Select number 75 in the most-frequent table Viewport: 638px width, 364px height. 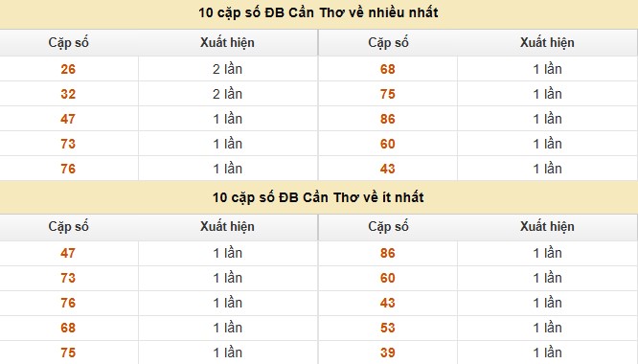tap(387, 94)
